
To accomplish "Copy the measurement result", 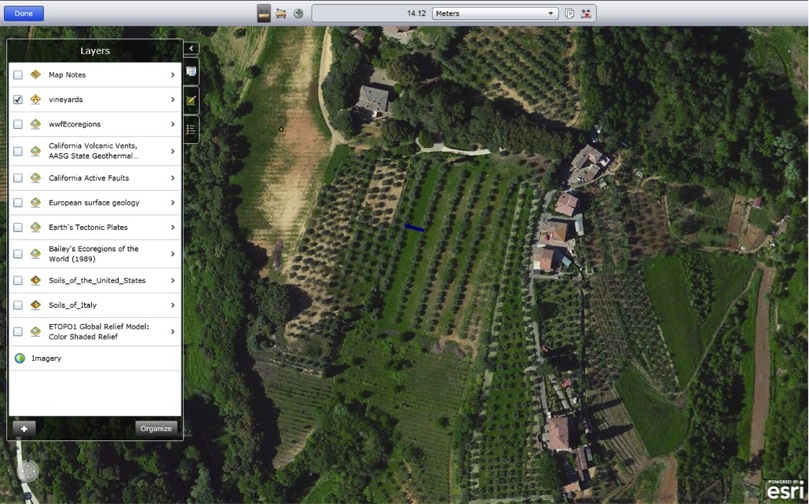I will click(569, 13).
